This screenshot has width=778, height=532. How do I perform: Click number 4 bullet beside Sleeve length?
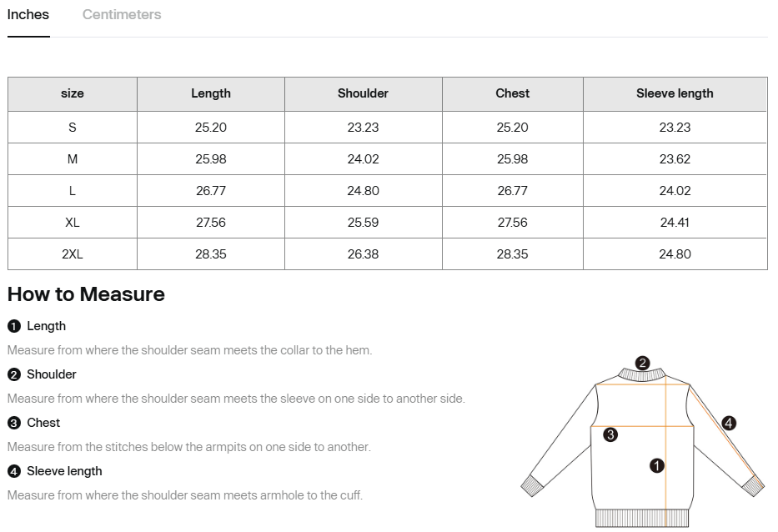point(14,471)
